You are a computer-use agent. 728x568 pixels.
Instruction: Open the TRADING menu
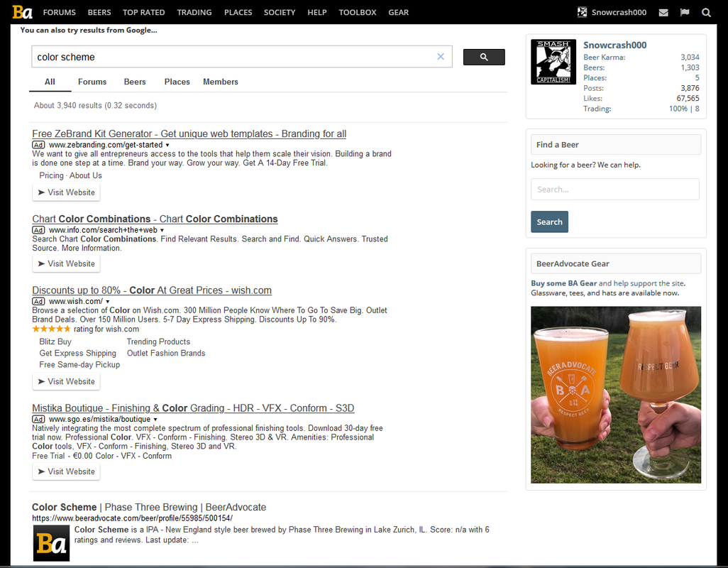(x=194, y=13)
